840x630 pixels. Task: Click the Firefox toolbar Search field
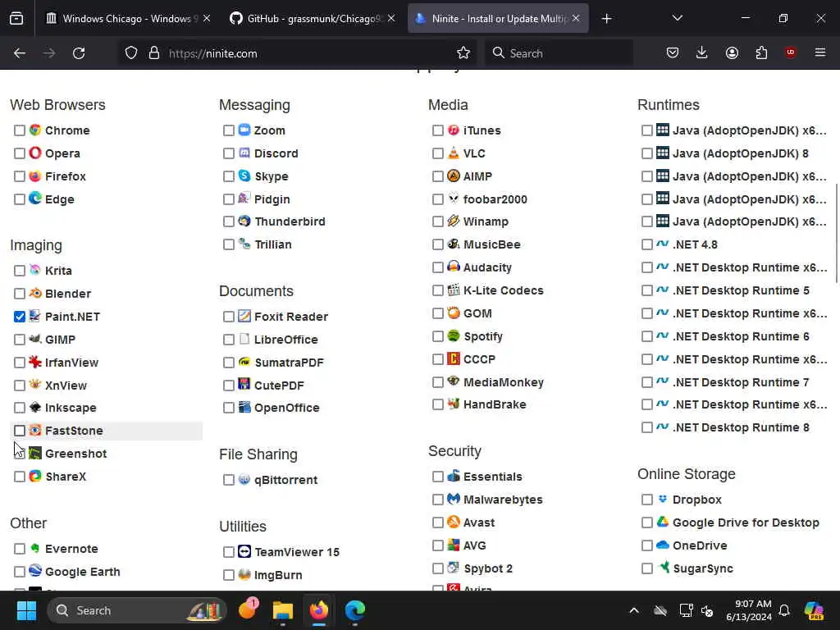(559, 53)
